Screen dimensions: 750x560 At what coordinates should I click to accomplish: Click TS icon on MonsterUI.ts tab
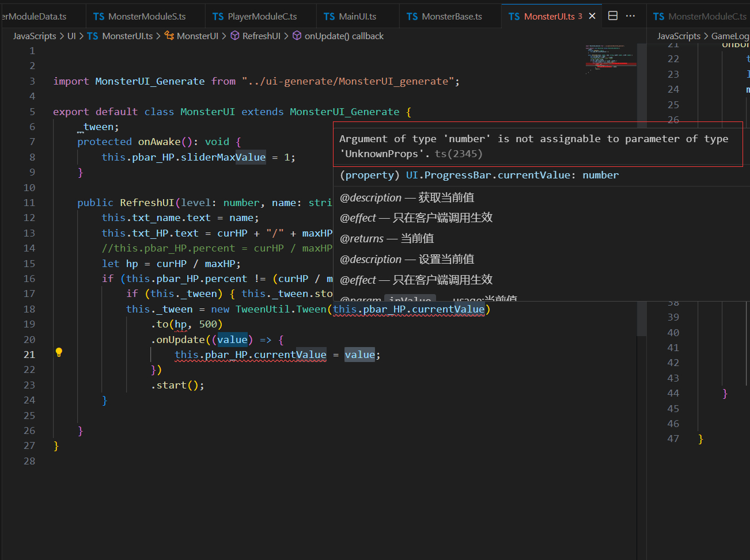point(514,17)
